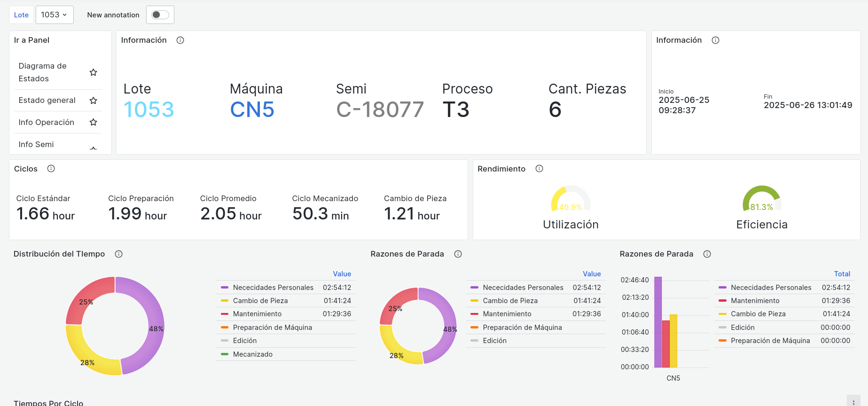Click the star icon beside Estado general

[93, 101]
